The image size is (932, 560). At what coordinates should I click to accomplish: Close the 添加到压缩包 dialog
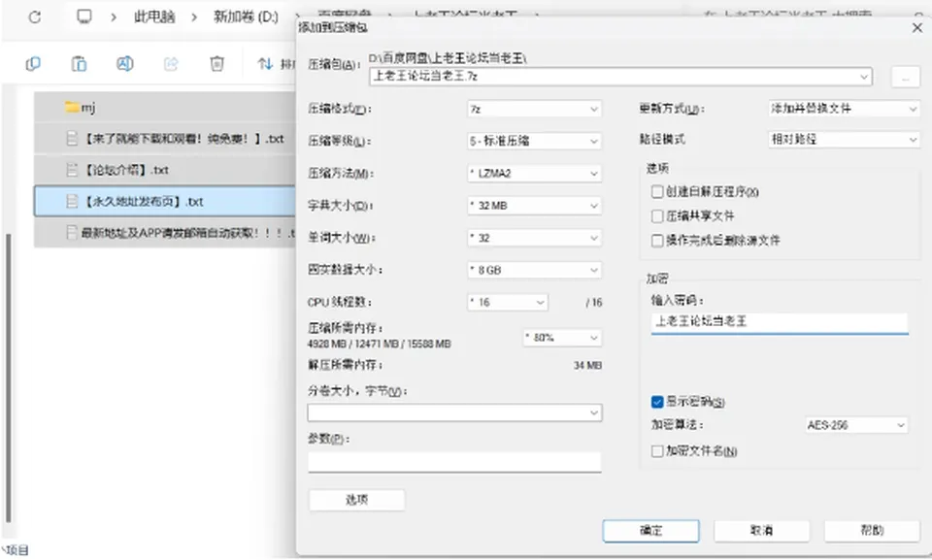[917, 28]
